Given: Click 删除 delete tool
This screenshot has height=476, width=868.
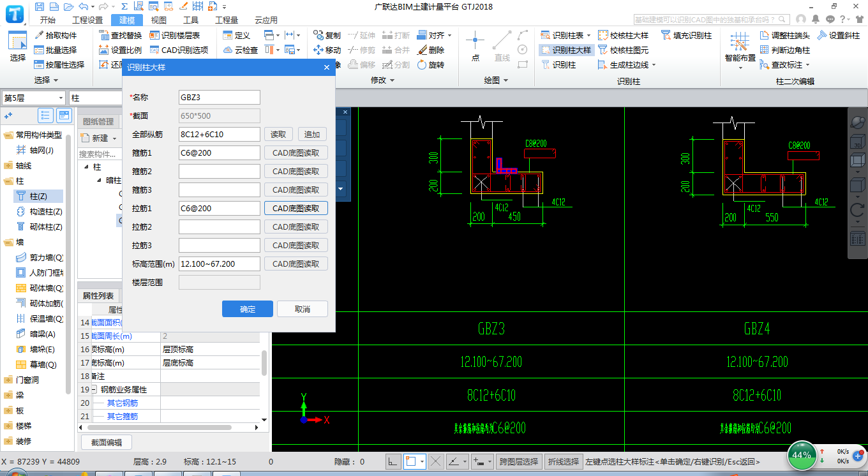Looking at the screenshot, I should 431,50.
